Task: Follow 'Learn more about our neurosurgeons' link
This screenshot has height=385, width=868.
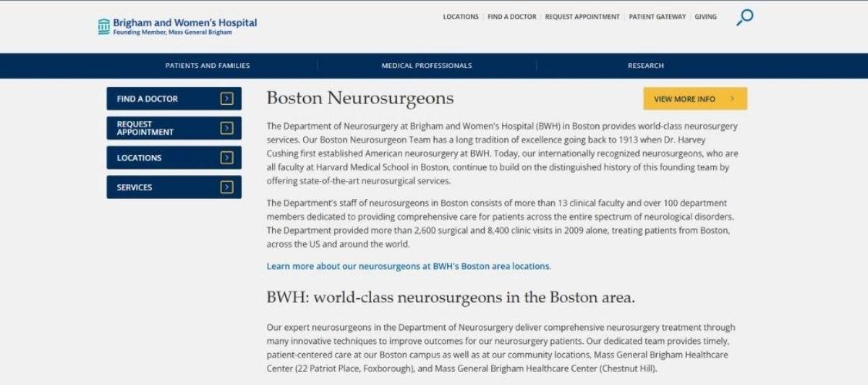Action: (409, 266)
